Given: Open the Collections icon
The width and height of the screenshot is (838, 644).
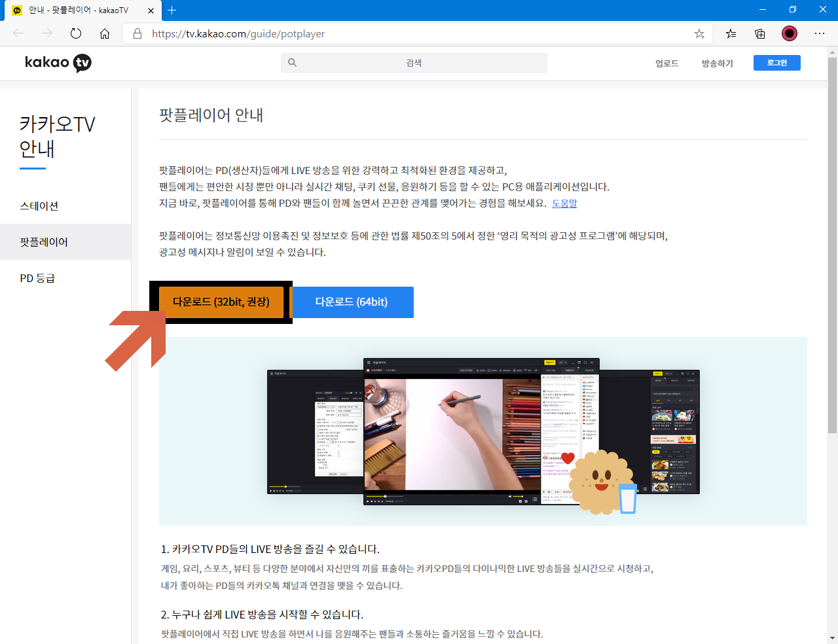Looking at the screenshot, I should (x=760, y=33).
